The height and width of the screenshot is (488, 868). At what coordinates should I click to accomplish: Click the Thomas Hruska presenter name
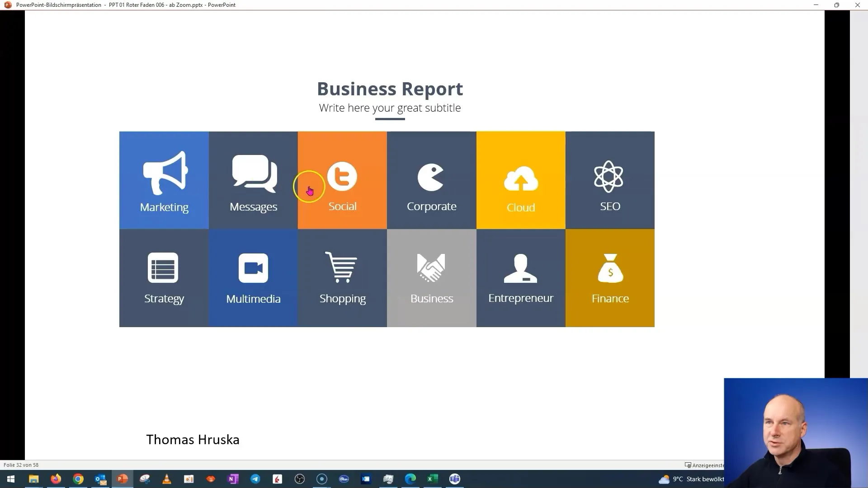pyautogui.click(x=193, y=439)
